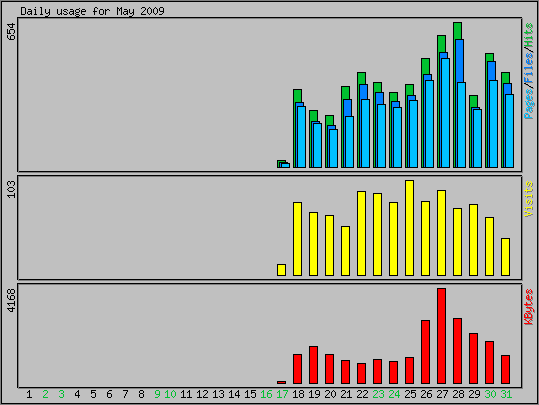Click the red KBytes bar for day 17
This screenshot has height=405, width=539.
281,382
